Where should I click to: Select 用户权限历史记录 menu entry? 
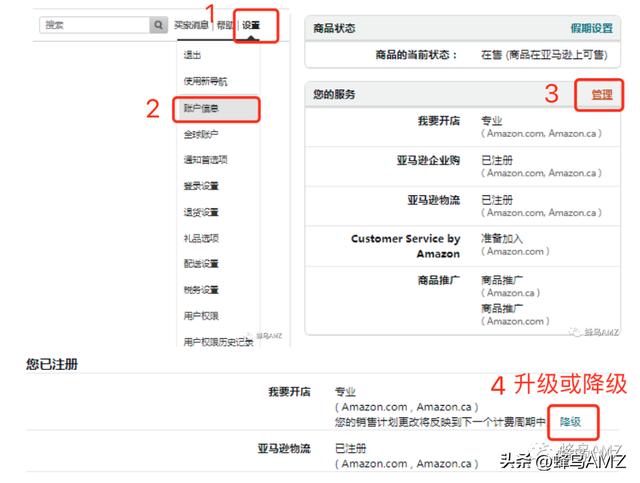tap(218, 342)
